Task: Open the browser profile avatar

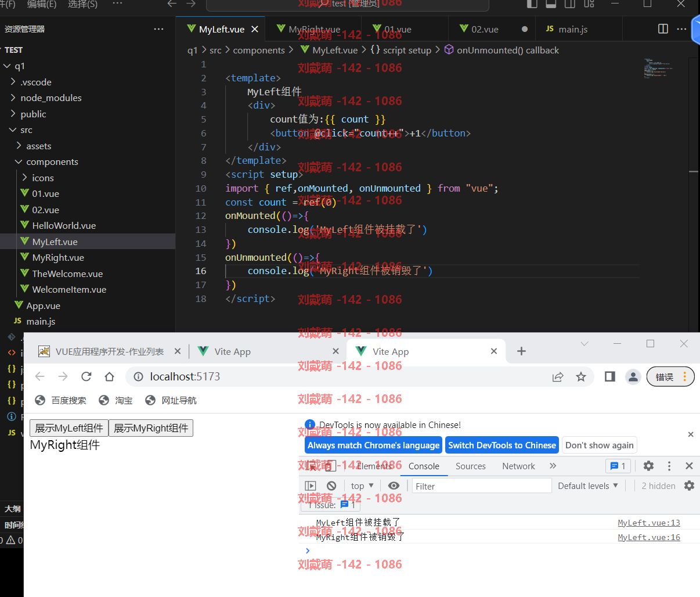Action: pyautogui.click(x=633, y=377)
